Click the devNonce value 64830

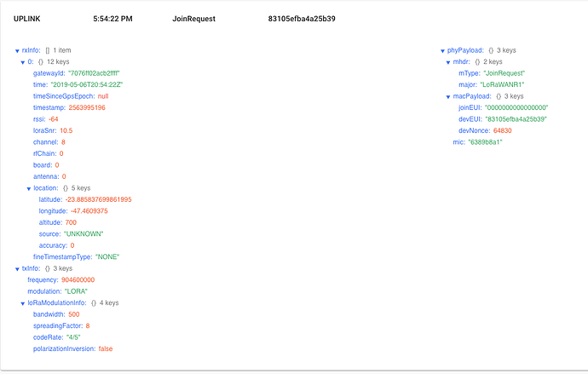click(x=503, y=130)
